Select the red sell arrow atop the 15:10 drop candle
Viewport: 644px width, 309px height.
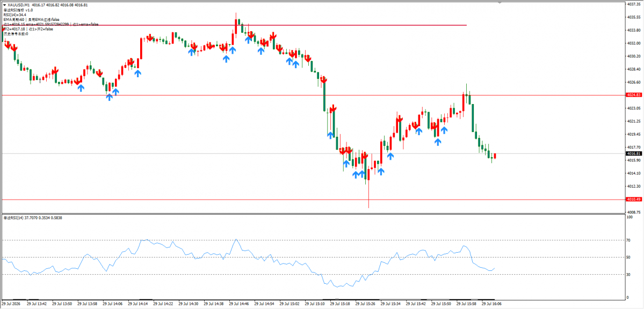click(324, 79)
